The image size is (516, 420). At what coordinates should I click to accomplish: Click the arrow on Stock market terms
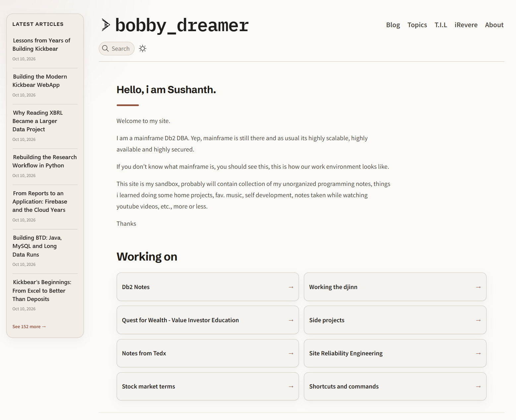click(x=291, y=387)
